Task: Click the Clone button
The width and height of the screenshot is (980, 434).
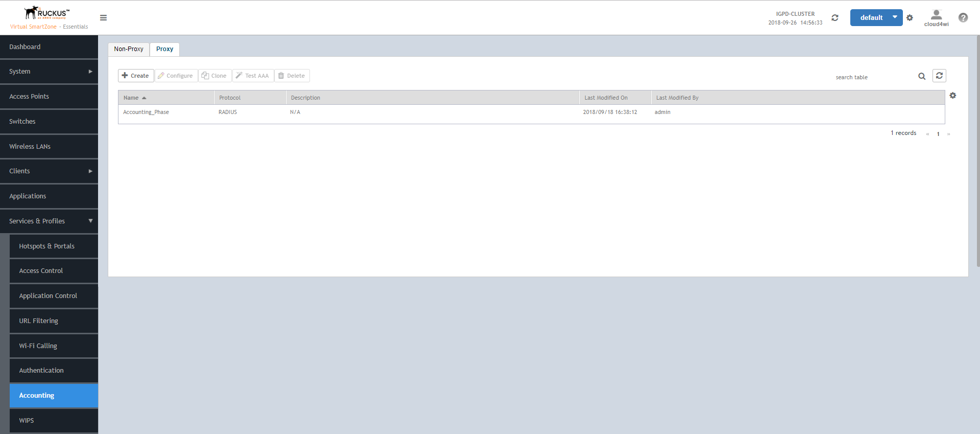Action: [214, 76]
